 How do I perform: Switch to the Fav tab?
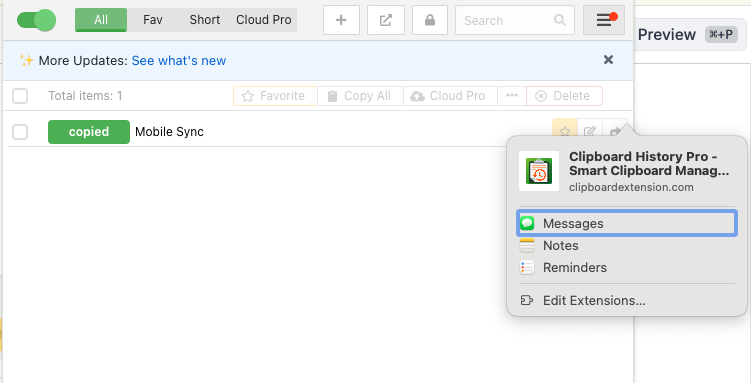(x=153, y=20)
